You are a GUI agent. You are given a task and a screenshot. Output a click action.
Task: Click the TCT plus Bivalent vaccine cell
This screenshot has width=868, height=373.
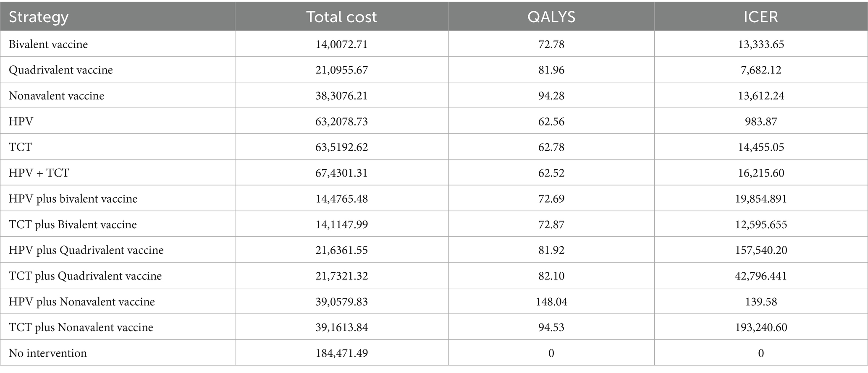73,224
